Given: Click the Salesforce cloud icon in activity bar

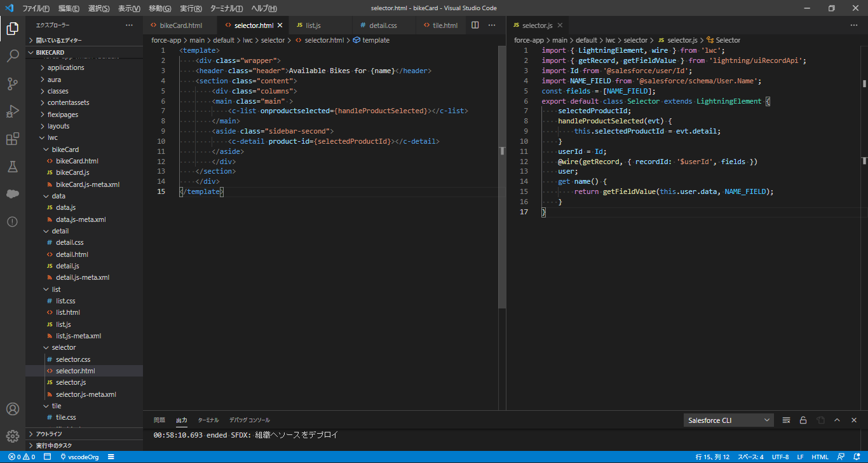Looking at the screenshot, I should tap(13, 195).
